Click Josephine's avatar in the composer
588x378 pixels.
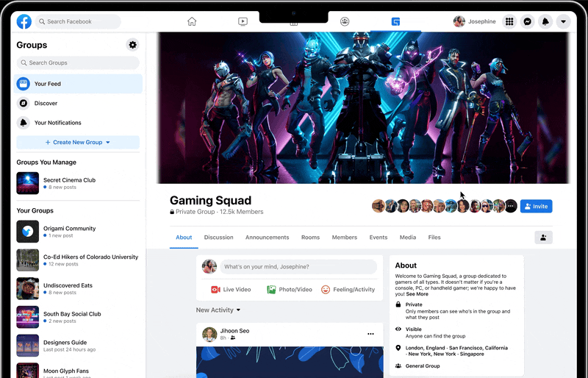[209, 266]
